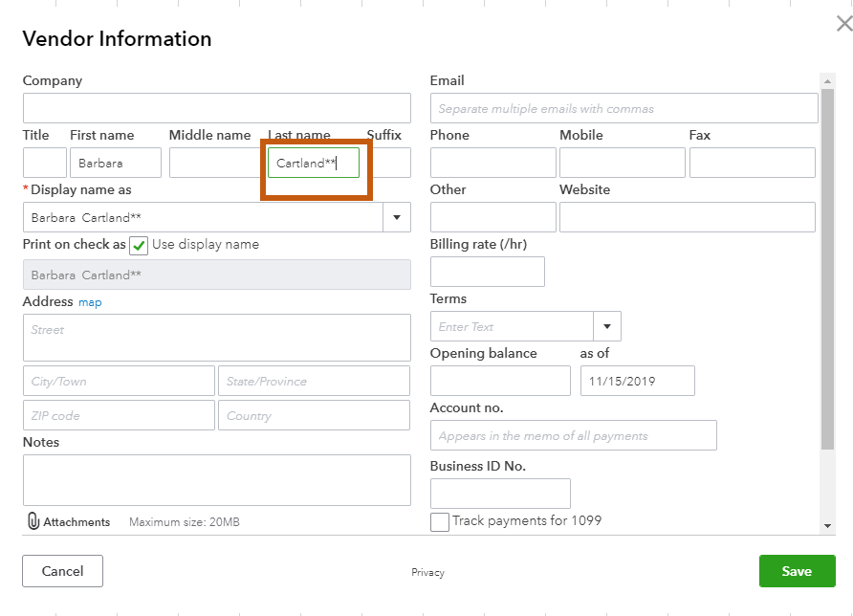Open the address map link

(90, 302)
